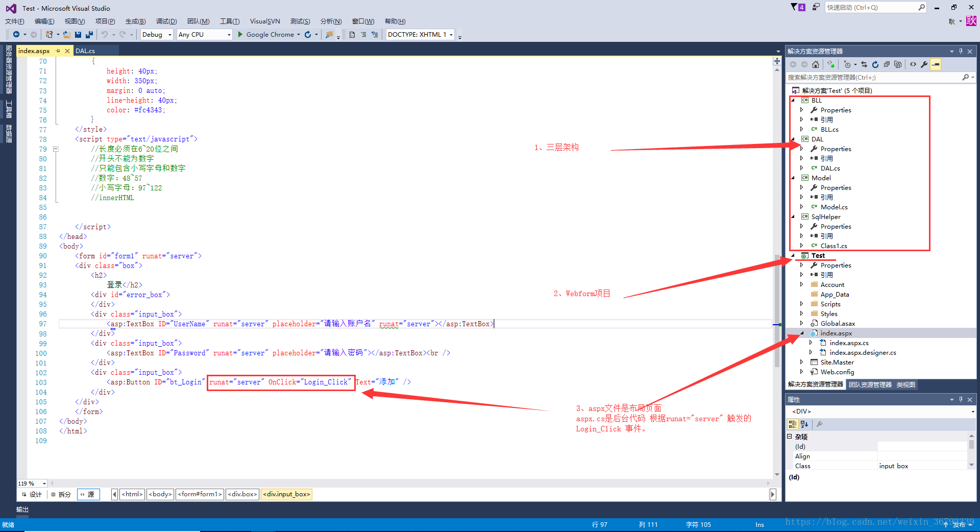The height and width of the screenshot is (532, 980).
Task: Open the DOCTYPE: XHTML 1 dropdown
Action: click(451, 35)
